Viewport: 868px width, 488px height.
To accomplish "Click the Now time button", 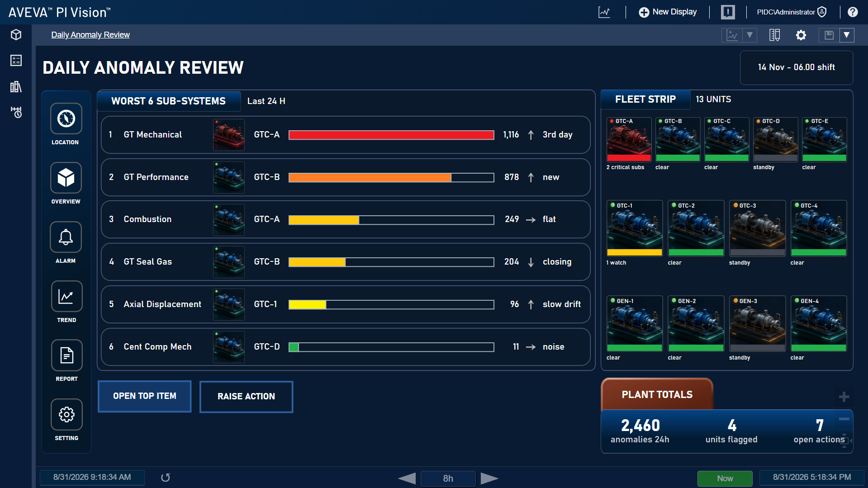I will coord(725,478).
